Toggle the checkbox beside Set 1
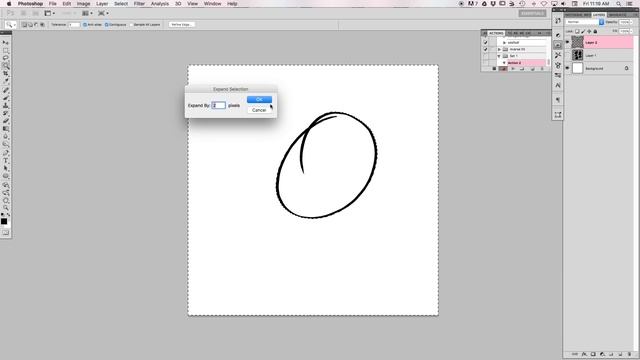The height and width of the screenshot is (360, 640). point(486,56)
